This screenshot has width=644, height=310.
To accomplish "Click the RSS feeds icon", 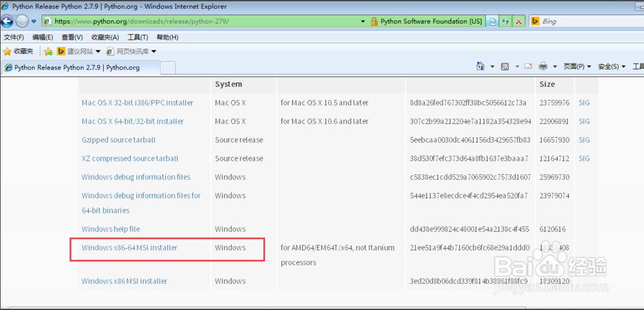I will (x=505, y=66).
